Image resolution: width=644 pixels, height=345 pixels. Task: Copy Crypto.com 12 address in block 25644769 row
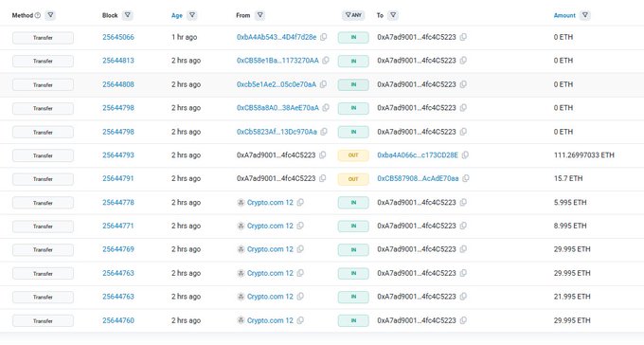pos(300,249)
